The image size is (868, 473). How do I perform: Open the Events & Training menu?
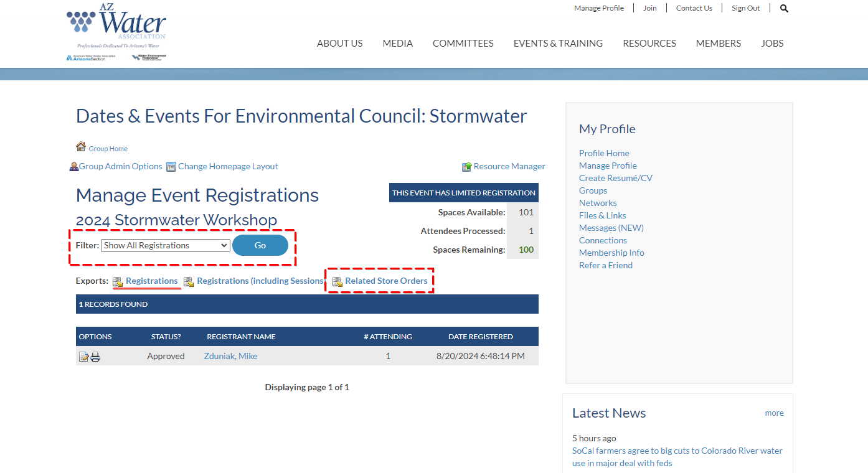click(x=558, y=44)
